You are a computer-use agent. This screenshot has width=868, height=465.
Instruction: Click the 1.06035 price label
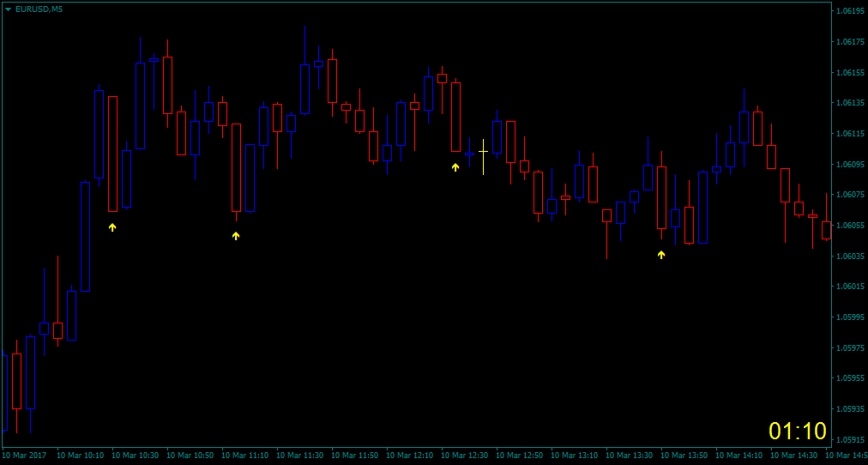(x=852, y=257)
